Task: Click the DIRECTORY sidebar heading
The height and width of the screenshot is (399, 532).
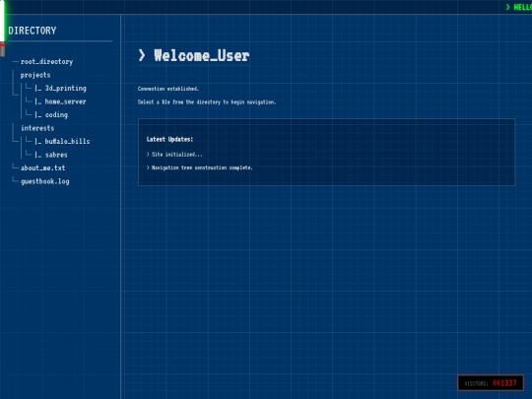Action: (x=33, y=31)
